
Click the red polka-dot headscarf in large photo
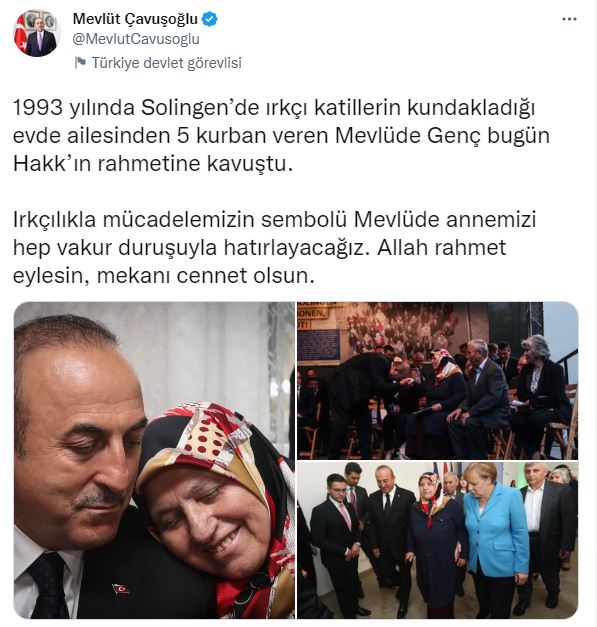[x=206, y=442]
